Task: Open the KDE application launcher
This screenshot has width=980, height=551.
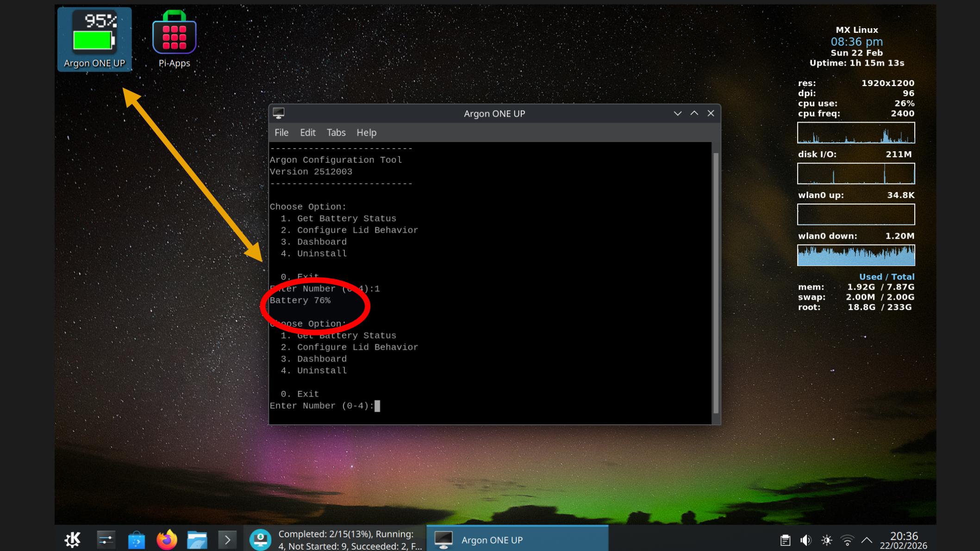Action: pos(73,539)
